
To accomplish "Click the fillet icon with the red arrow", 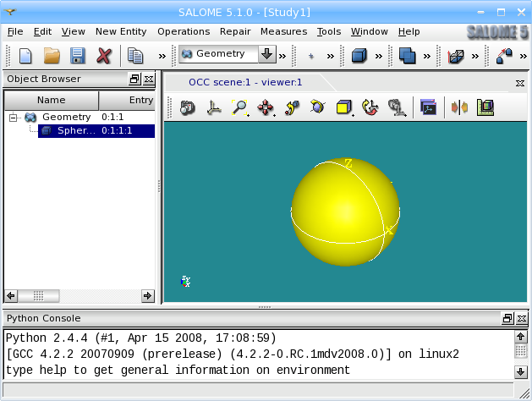I will pyautogui.click(x=504, y=56).
